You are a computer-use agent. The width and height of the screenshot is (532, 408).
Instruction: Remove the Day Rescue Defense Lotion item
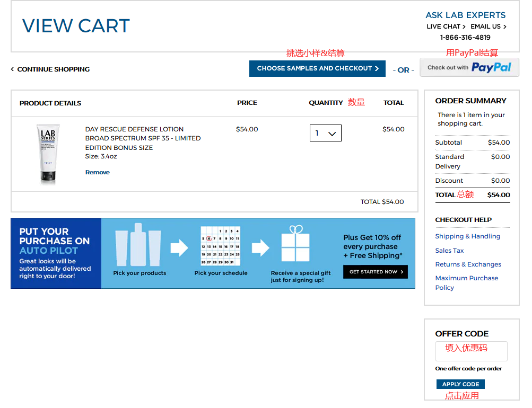(98, 172)
